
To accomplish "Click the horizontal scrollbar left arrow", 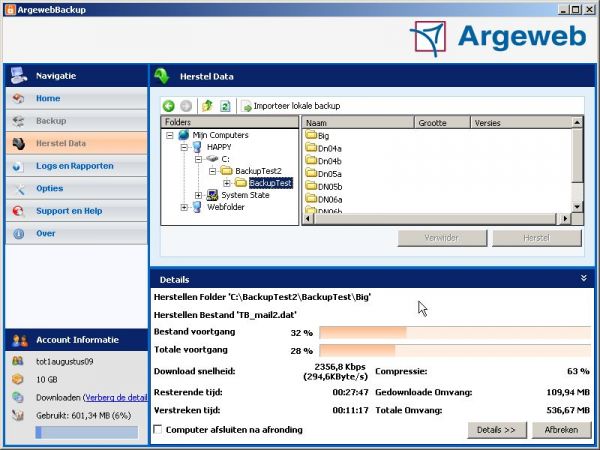I will click(308, 218).
